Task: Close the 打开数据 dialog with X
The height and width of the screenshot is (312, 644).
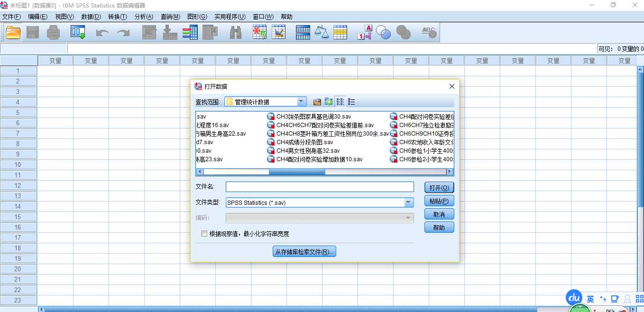Action: pyautogui.click(x=452, y=86)
